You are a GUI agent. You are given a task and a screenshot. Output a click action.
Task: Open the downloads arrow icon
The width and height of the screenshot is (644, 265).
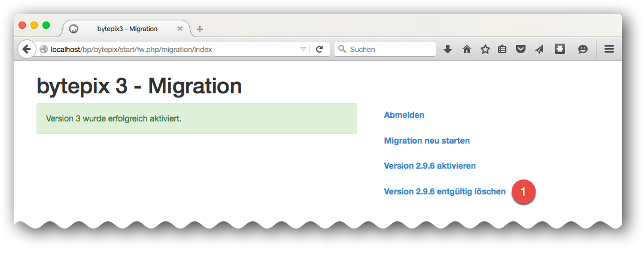click(x=448, y=49)
